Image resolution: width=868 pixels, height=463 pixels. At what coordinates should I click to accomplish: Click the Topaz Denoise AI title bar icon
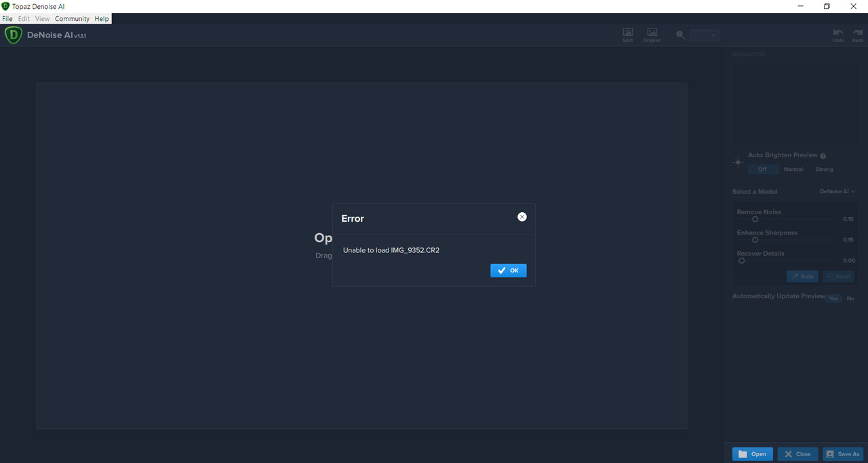[x=5, y=6]
